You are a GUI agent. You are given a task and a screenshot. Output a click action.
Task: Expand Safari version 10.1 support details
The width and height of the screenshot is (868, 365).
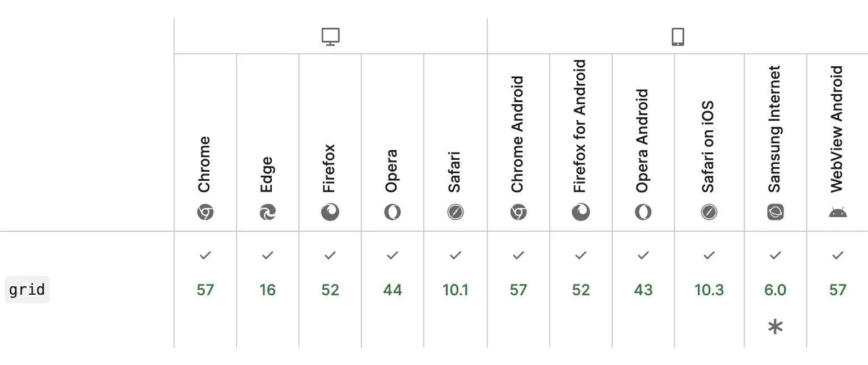[455, 290]
